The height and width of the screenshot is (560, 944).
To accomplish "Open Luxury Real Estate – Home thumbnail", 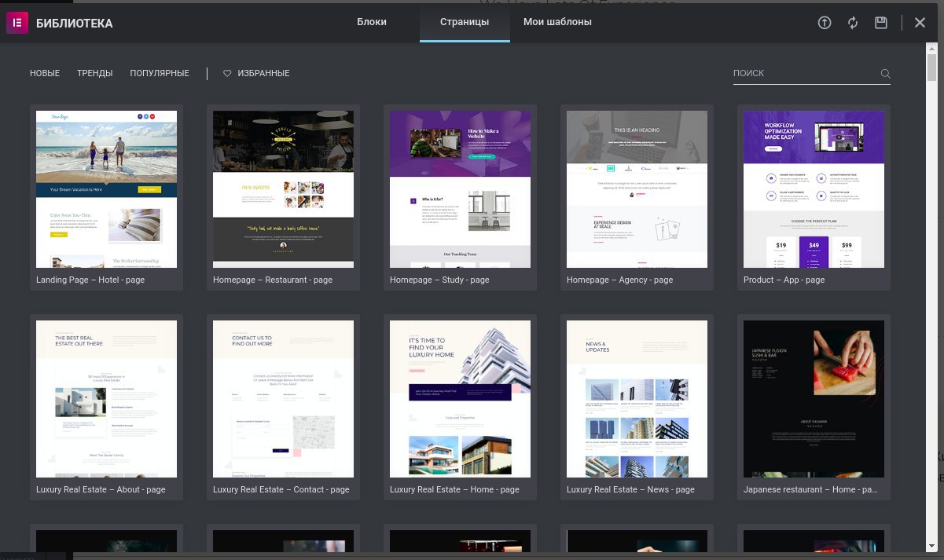I will tap(460, 399).
